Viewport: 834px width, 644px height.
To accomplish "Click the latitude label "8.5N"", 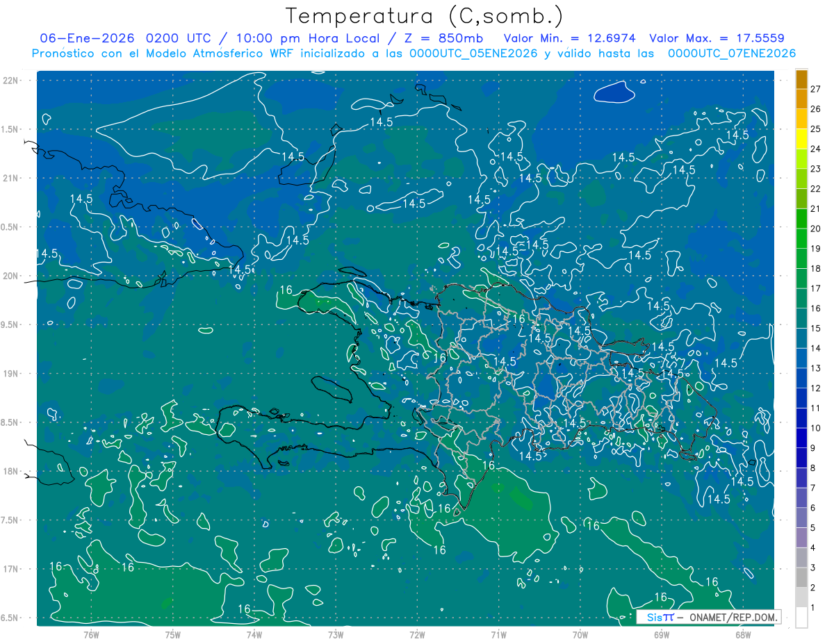I will [x=10, y=422].
